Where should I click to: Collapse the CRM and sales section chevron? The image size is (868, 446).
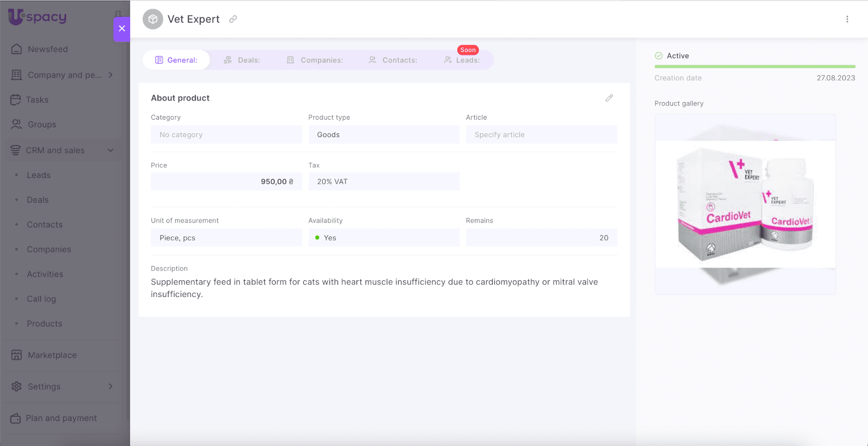pyautogui.click(x=111, y=150)
